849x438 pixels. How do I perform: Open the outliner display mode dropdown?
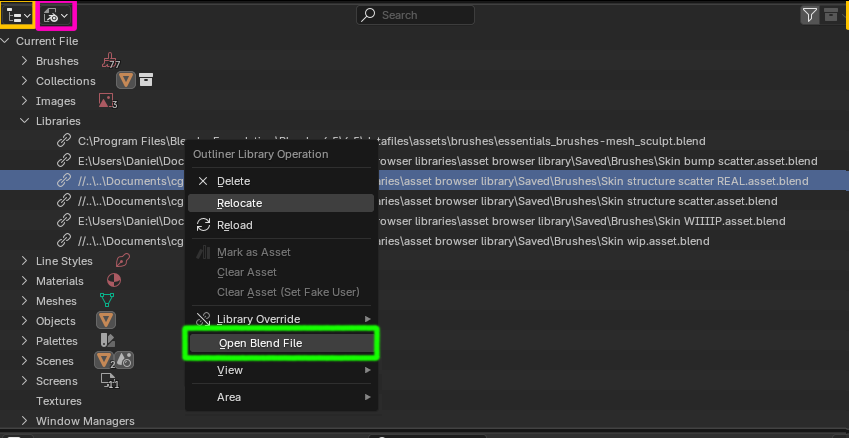(x=56, y=16)
